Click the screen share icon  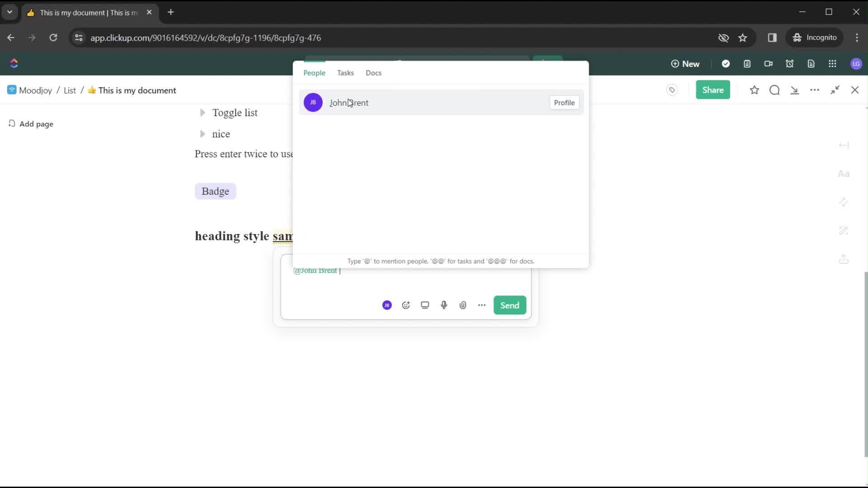tap(425, 305)
